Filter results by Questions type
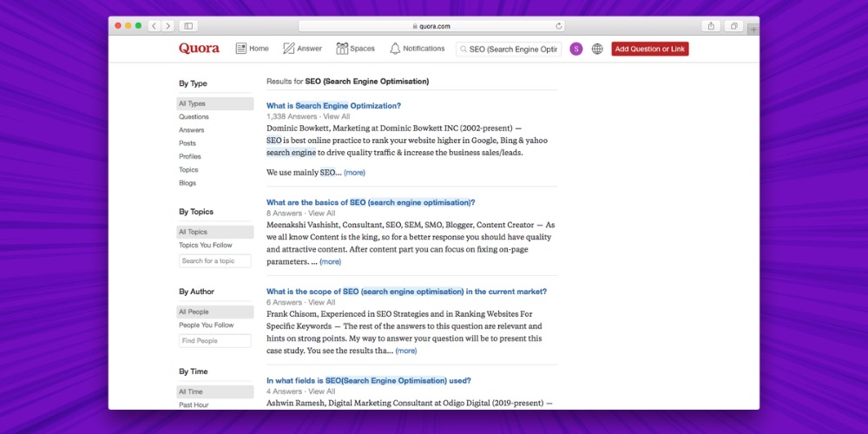The height and width of the screenshot is (434, 868). [x=194, y=117]
